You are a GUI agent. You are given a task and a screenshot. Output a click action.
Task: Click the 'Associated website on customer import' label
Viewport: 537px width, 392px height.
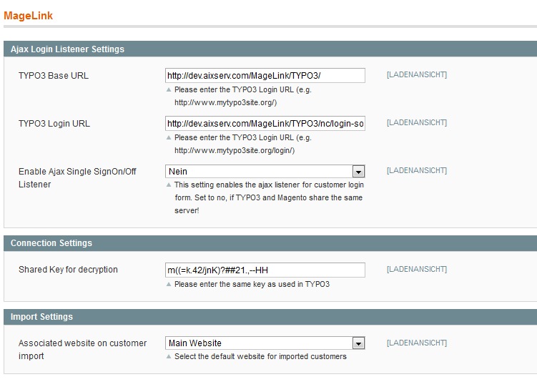tap(82, 350)
